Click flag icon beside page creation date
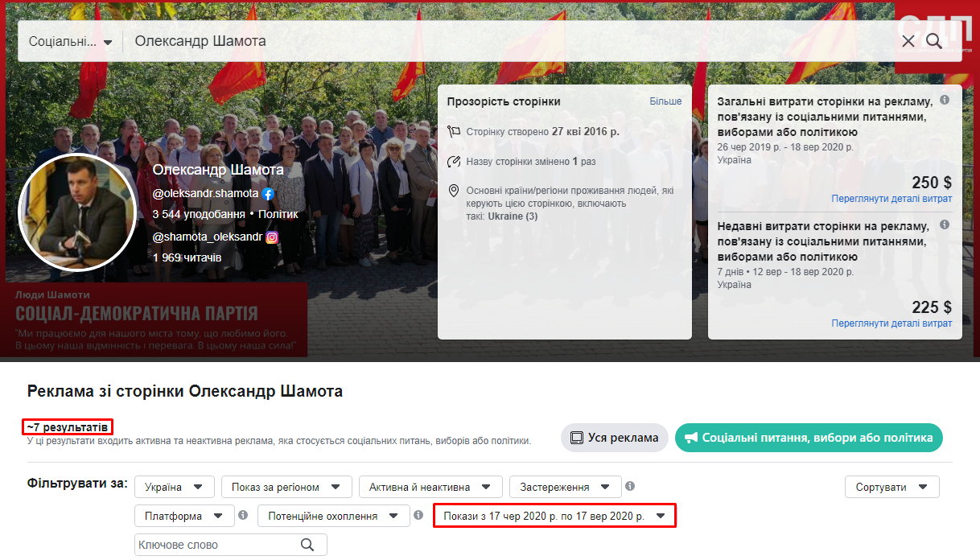 pos(455,131)
